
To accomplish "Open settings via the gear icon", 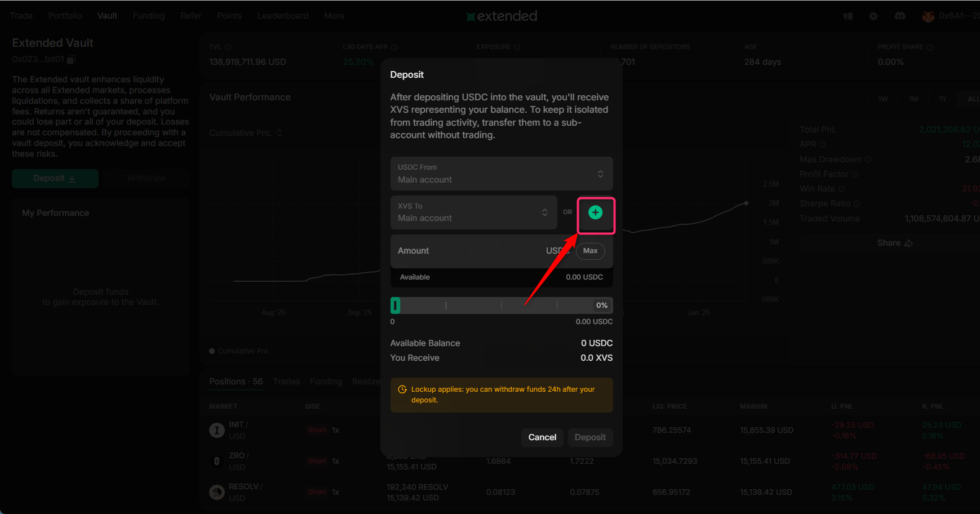I will click(873, 16).
